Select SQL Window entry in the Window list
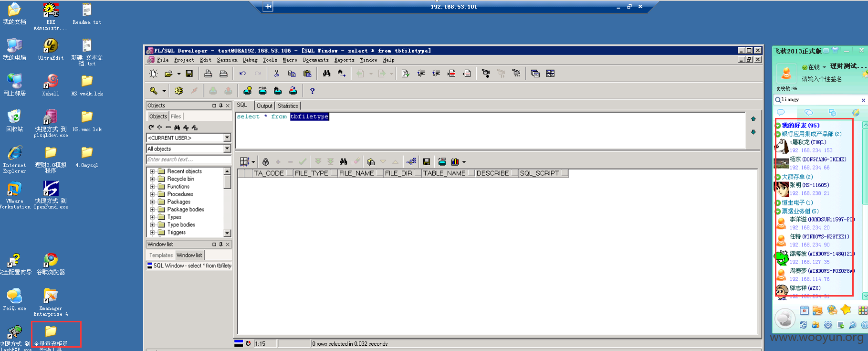Viewport: 868px width, 351px height. (x=189, y=266)
